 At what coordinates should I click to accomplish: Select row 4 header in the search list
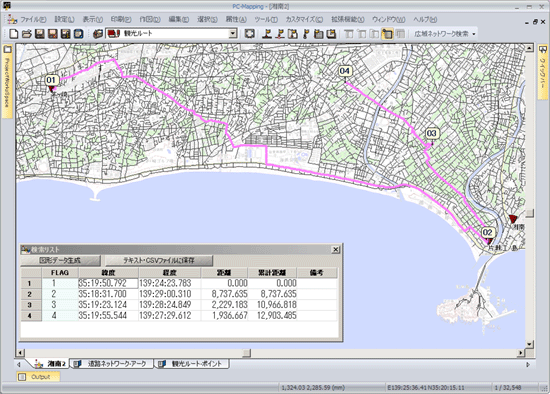(31, 315)
